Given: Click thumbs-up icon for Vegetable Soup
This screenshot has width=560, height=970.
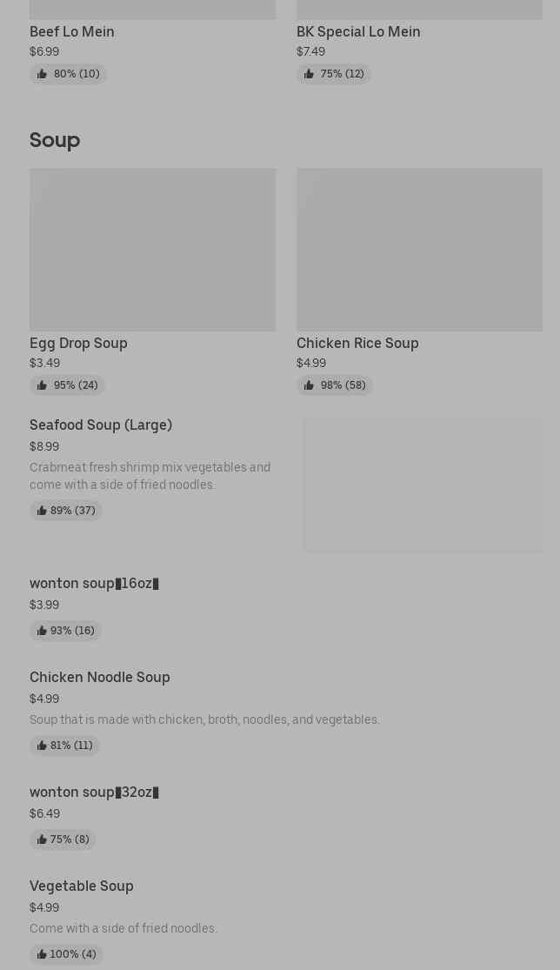Looking at the screenshot, I should [42, 954].
